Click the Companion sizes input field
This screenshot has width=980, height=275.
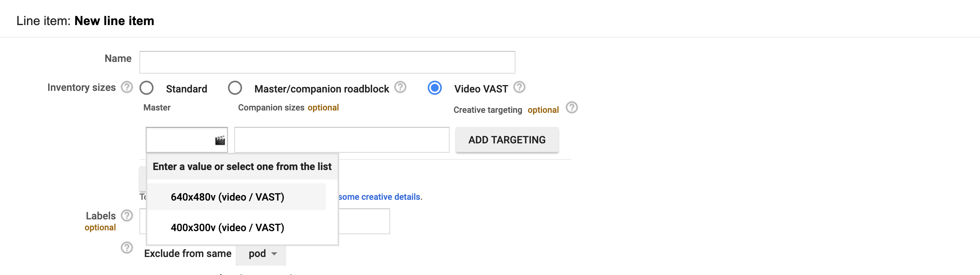click(341, 140)
